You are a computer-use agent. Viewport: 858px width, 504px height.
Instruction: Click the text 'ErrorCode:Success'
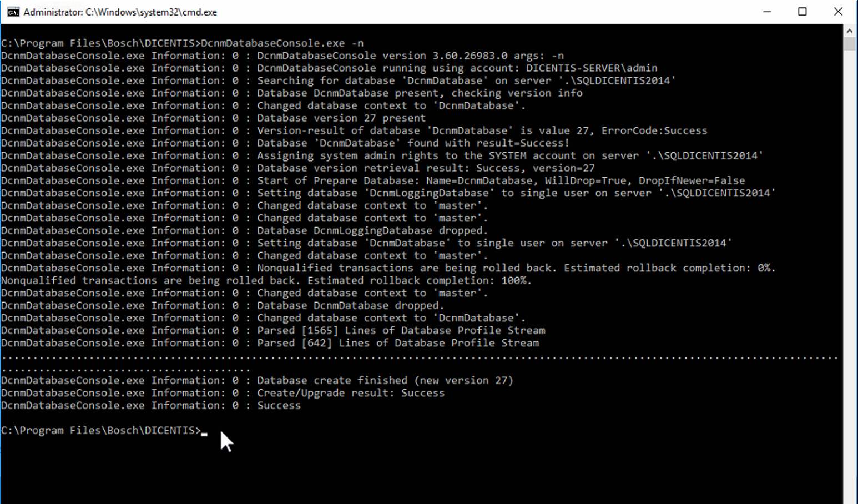(x=654, y=130)
